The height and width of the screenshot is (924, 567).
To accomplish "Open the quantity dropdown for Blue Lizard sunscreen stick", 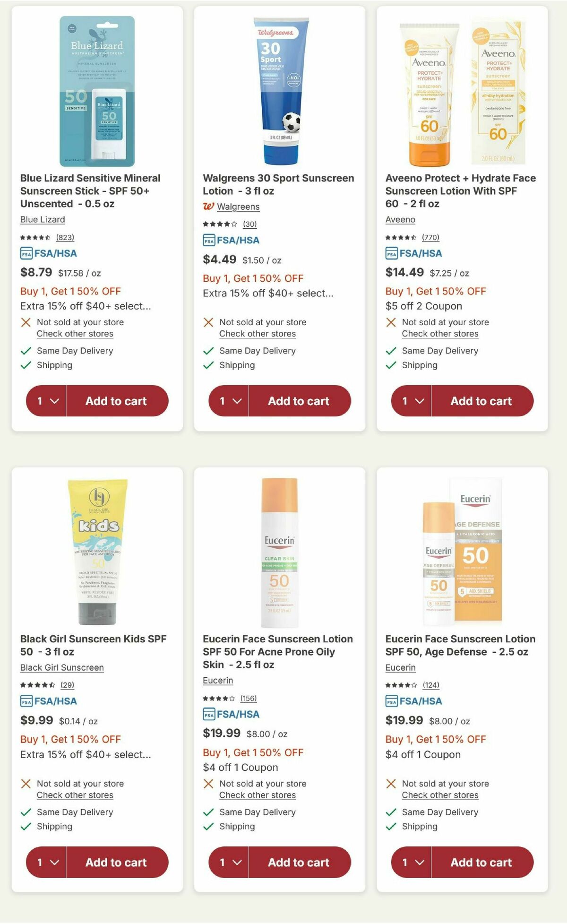I will pyautogui.click(x=45, y=401).
